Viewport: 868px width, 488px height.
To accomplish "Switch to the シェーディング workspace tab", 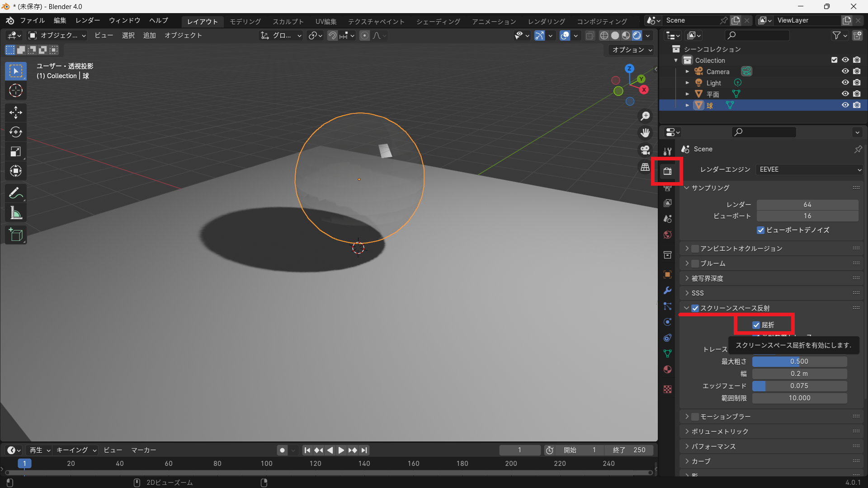I will (x=438, y=22).
